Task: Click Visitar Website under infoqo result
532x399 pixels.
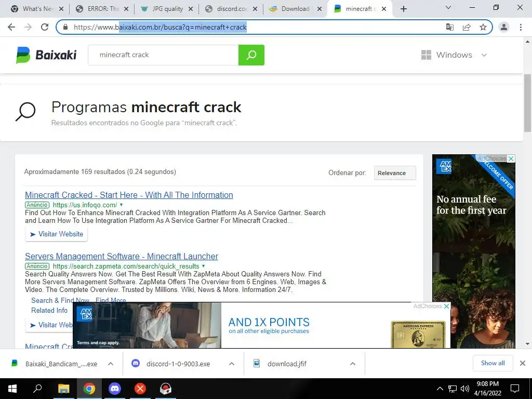Action: click(x=56, y=234)
